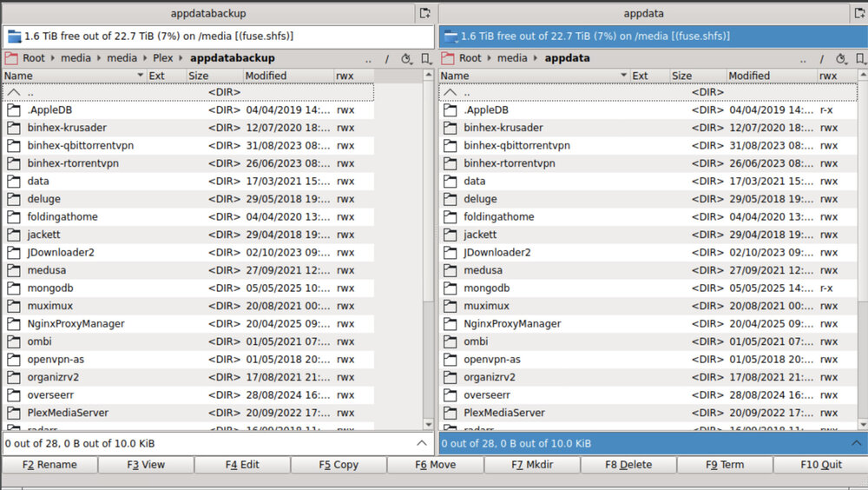Expand arrow after media in right breadcrumb
Viewport: 868px width, 490px height.
click(536, 58)
